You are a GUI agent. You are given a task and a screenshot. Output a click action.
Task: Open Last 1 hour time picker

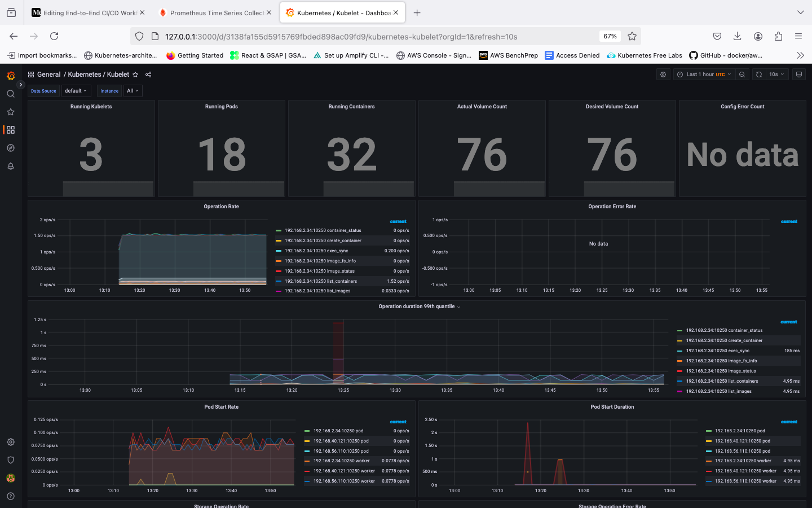point(704,75)
